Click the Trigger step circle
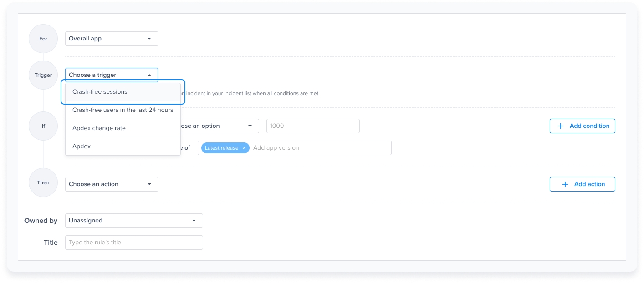 [x=43, y=75]
